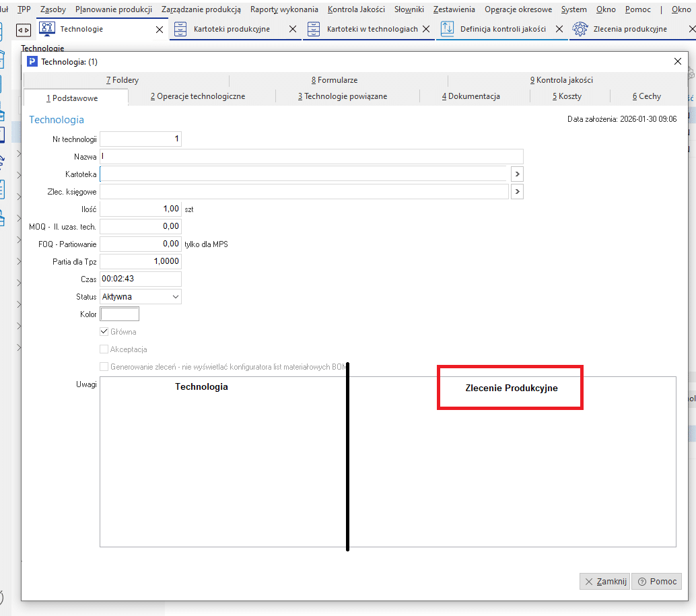This screenshot has height=616, width=696.
Task: Switch to the Operacje technologiczne tab
Action: coord(197,97)
